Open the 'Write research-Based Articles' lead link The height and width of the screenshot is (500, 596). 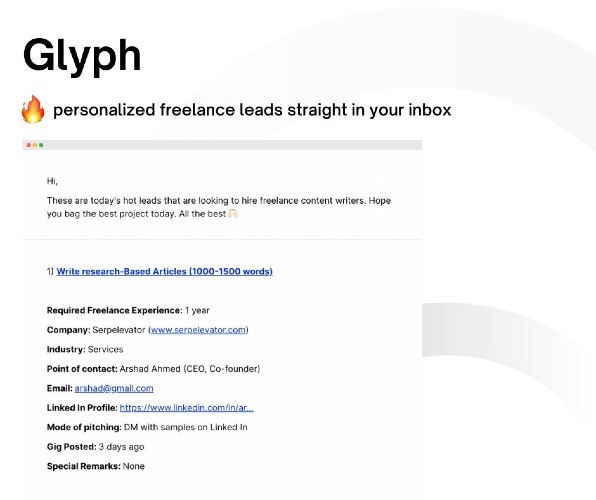click(165, 271)
